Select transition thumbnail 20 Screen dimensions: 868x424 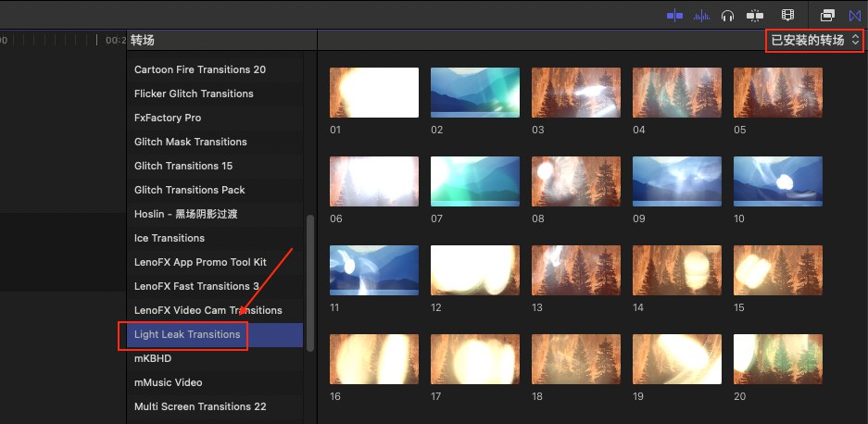click(778, 359)
